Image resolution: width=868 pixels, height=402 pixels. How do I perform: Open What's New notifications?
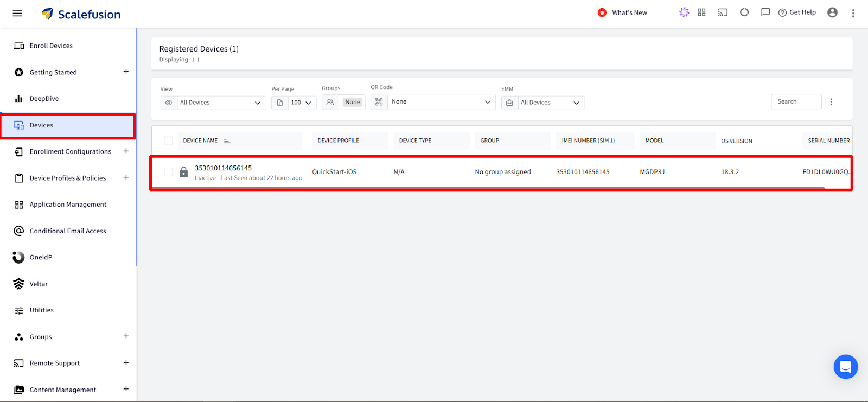[623, 12]
